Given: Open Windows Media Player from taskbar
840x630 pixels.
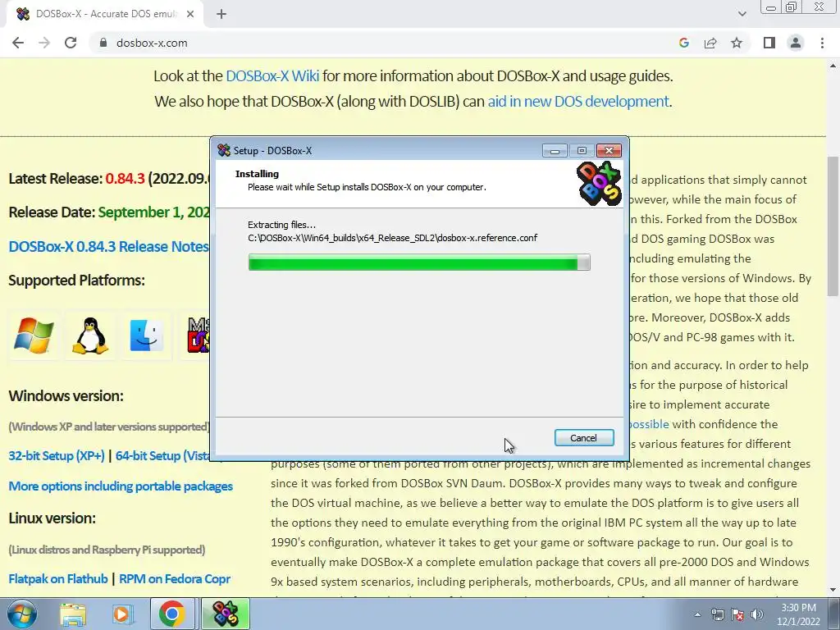Looking at the screenshot, I should pyautogui.click(x=122, y=614).
